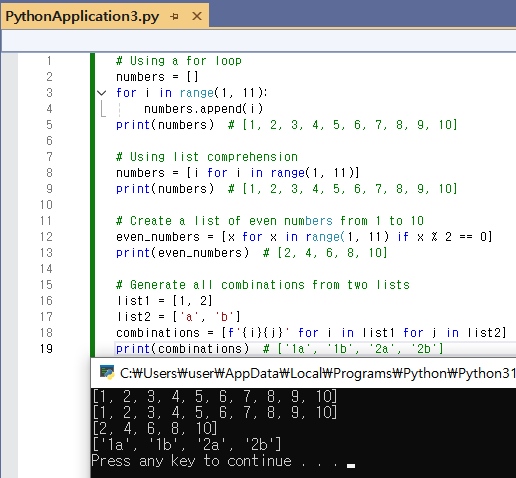Click the combinations list comprehension line
516x478 pixels.
[x=311, y=333]
